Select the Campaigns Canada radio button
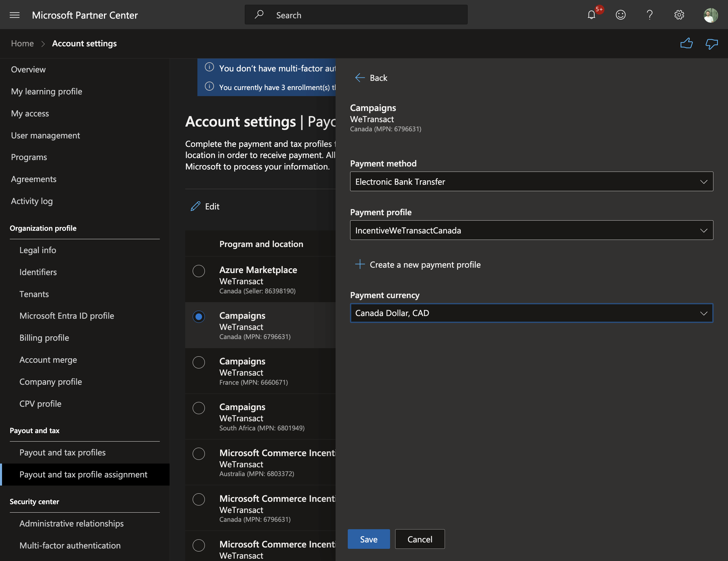The width and height of the screenshot is (728, 561). pyautogui.click(x=199, y=316)
